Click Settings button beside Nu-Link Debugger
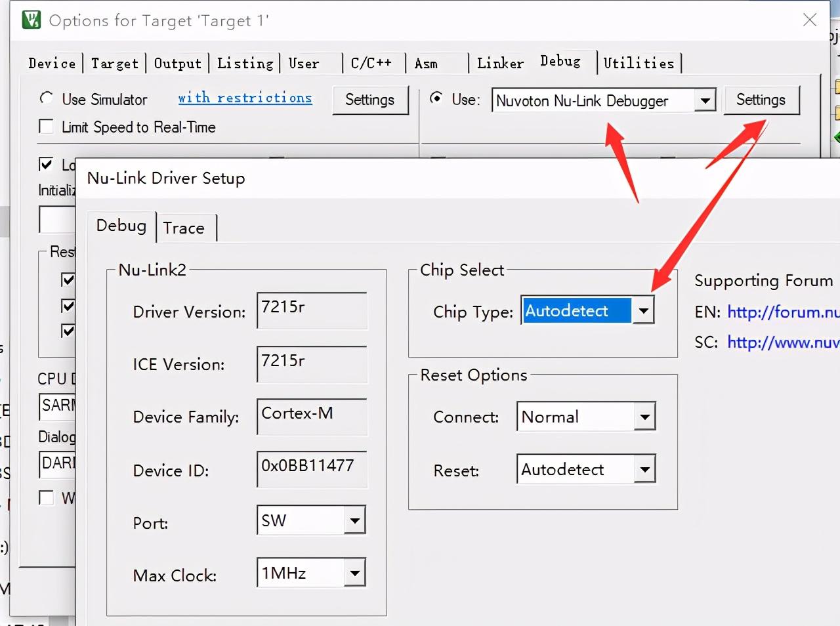This screenshot has height=626, width=840. (x=761, y=100)
